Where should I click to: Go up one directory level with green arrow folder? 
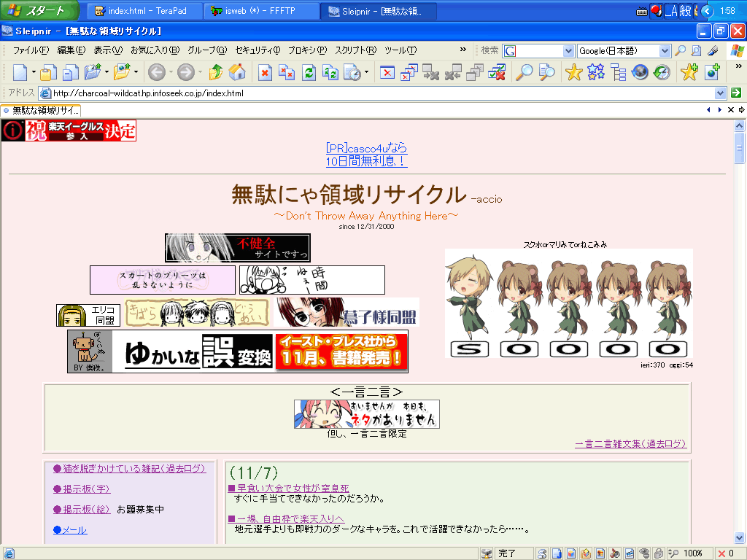[x=216, y=72]
